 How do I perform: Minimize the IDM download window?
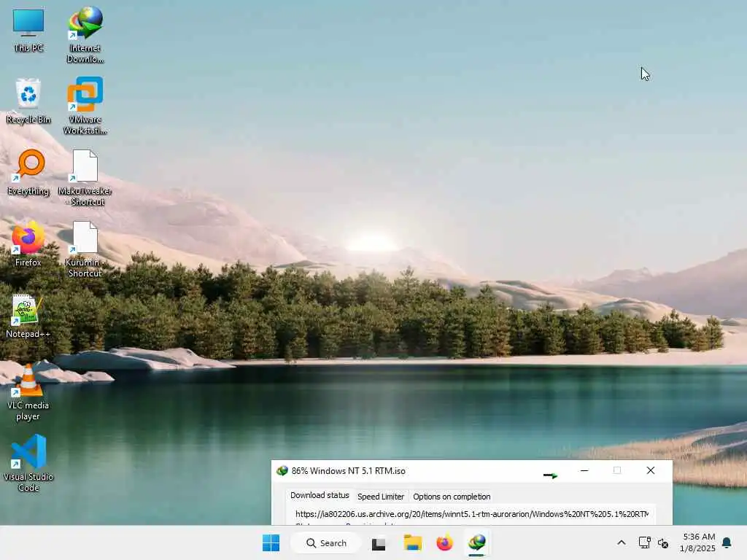584,470
